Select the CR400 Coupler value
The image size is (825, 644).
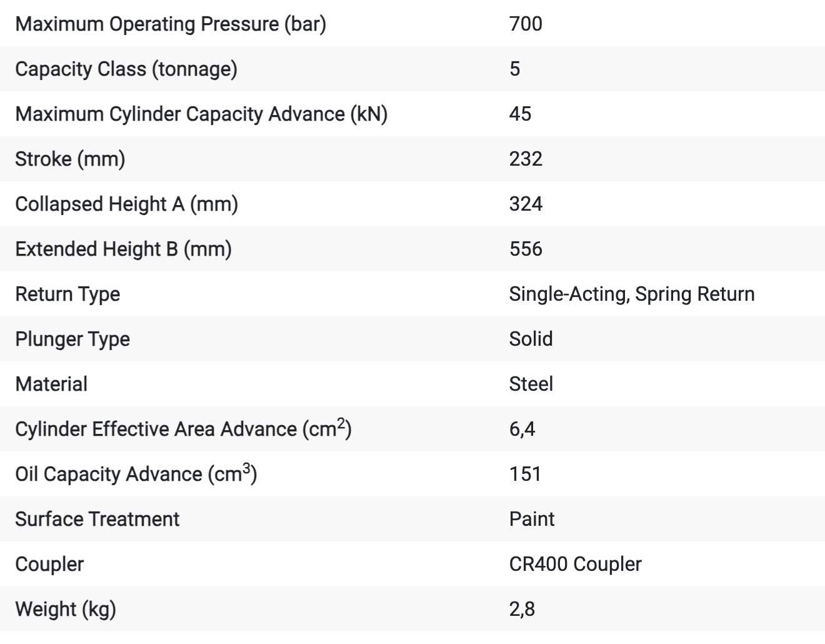[x=575, y=564]
